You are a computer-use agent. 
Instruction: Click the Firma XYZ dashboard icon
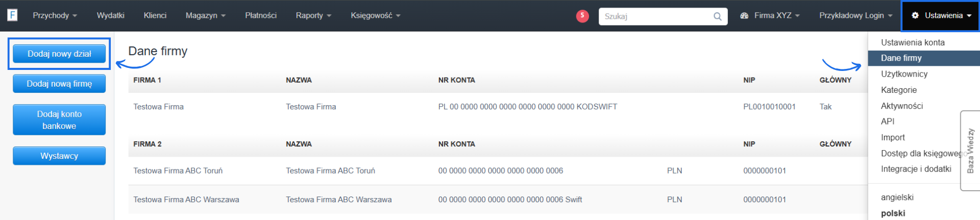tap(744, 16)
